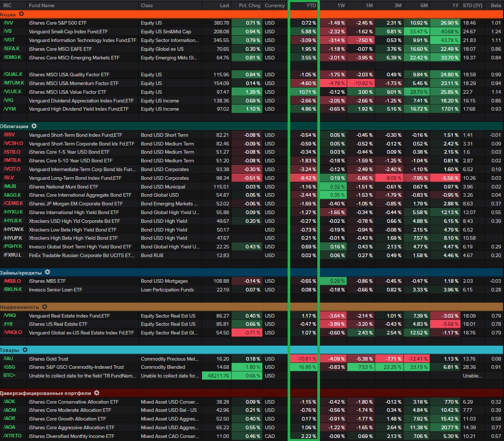Select iShares MSCI USA Momentum Factor ETF
Viewport: 504px width, 441px height.
pos(74,83)
